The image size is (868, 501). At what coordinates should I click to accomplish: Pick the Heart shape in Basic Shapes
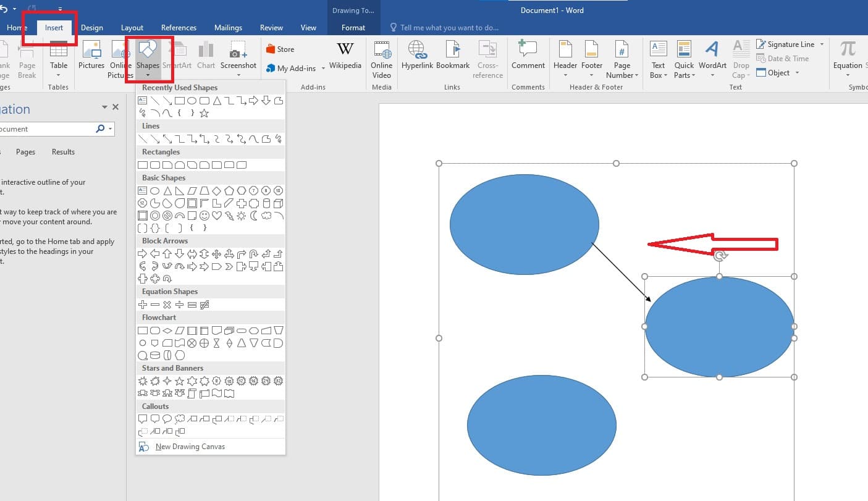pyautogui.click(x=216, y=216)
